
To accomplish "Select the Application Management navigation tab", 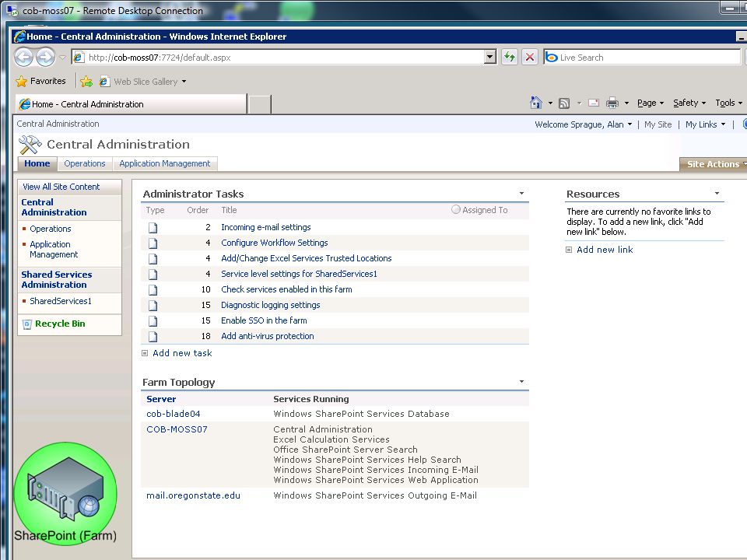I will [165, 163].
